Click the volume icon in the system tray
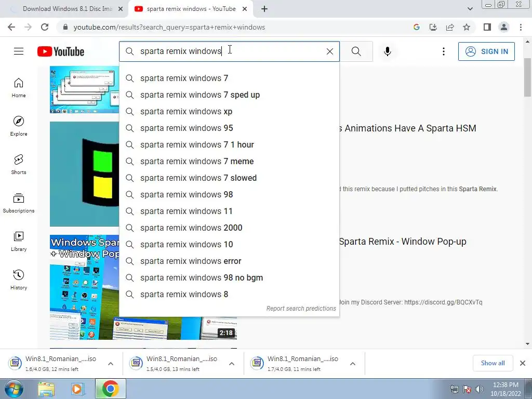This screenshot has width=532, height=399. [x=479, y=389]
